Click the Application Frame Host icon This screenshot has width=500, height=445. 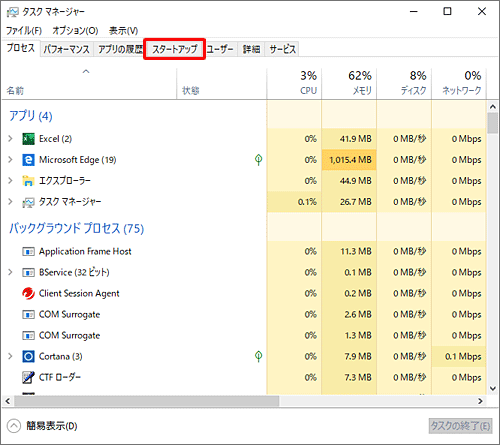click(x=28, y=251)
